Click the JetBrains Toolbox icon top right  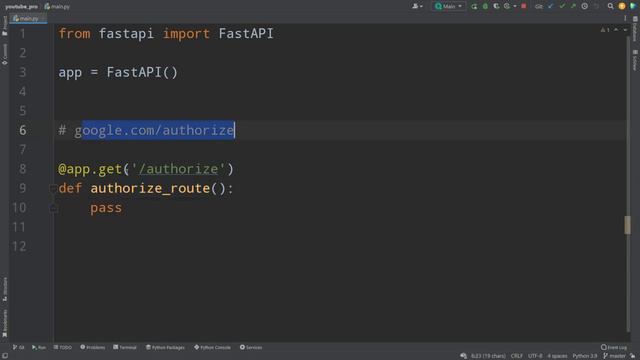coord(633,6)
